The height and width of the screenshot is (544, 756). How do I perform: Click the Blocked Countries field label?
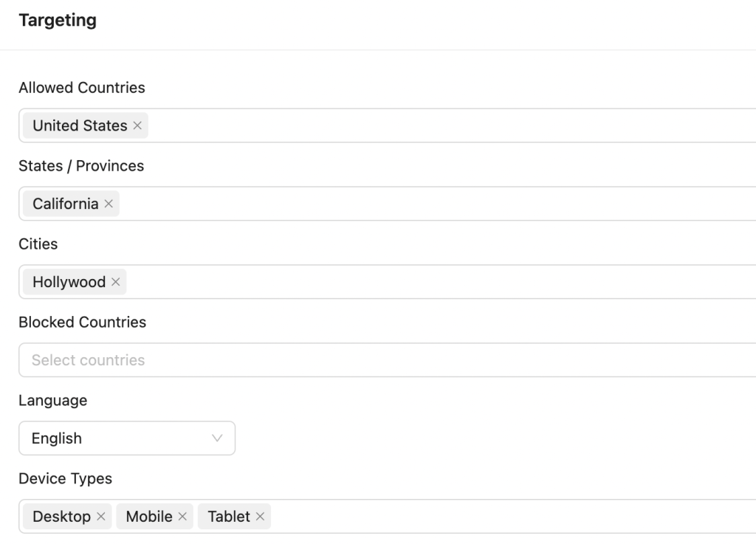click(x=82, y=322)
